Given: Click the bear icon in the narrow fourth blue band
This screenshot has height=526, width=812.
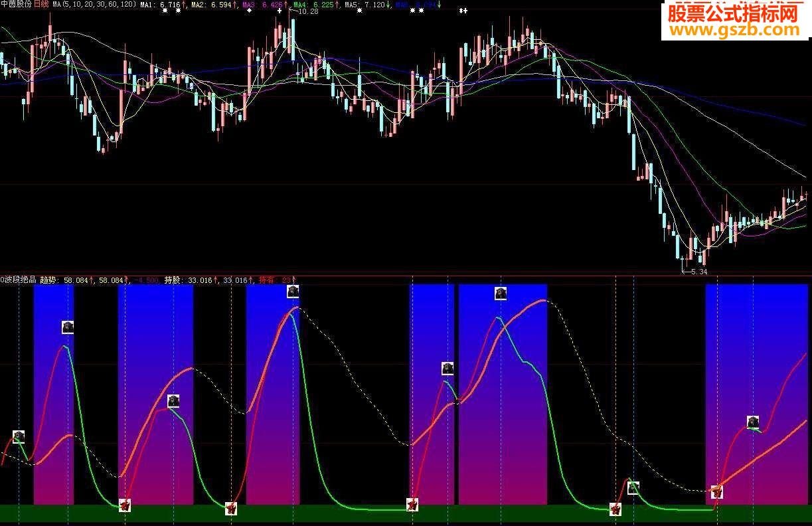Looking at the screenshot, I should tap(447, 368).
